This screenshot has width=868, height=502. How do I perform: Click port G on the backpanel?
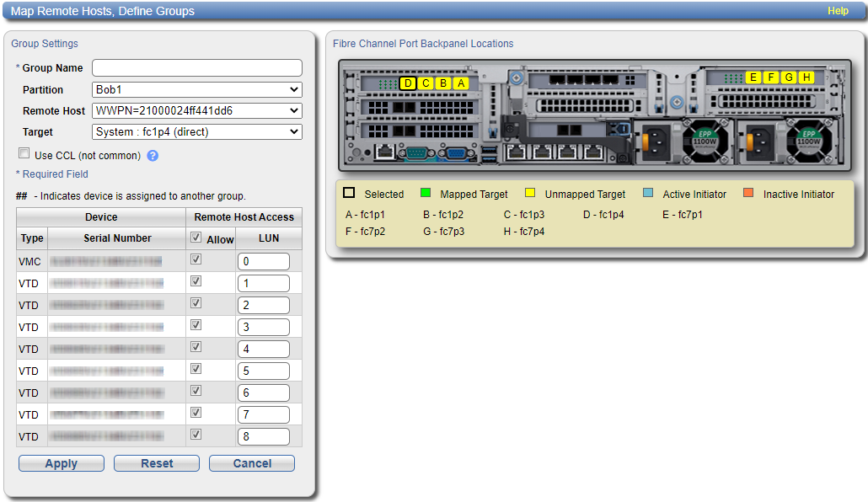pyautogui.click(x=789, y=77)
